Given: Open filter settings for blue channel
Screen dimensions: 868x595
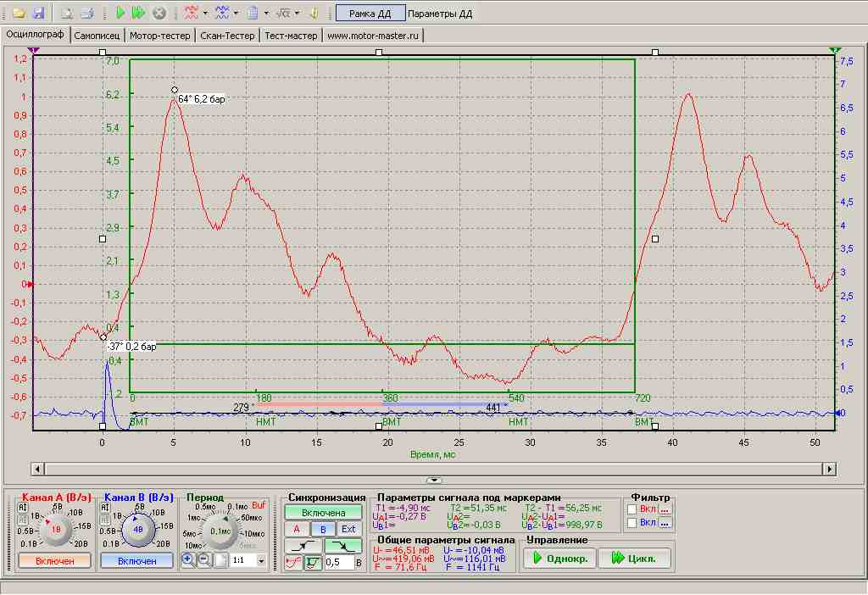Looking at the screenshot, I should point(665,522).
